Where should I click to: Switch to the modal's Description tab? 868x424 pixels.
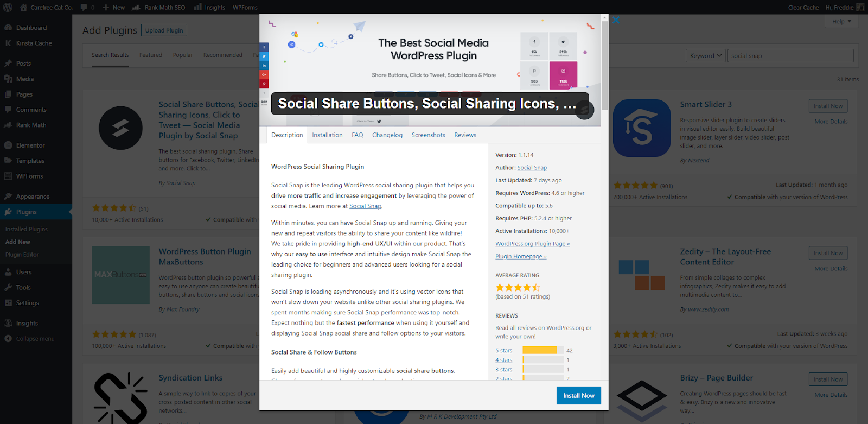click(287, 135)
